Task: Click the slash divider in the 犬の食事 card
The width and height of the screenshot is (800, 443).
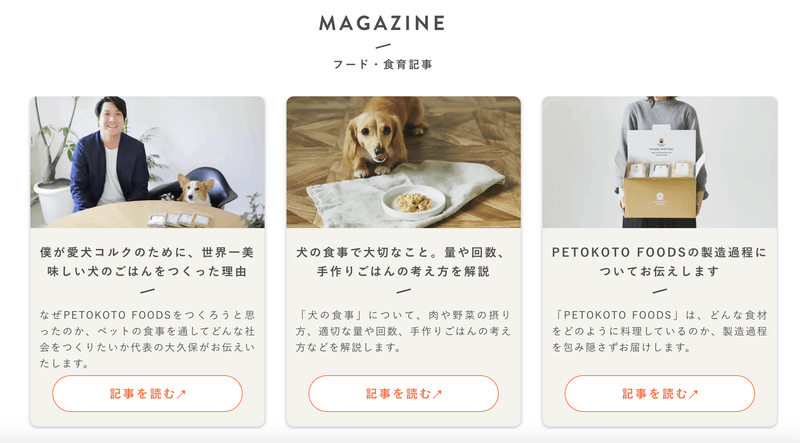Action: pyautogui.click(x=404, y=291)
